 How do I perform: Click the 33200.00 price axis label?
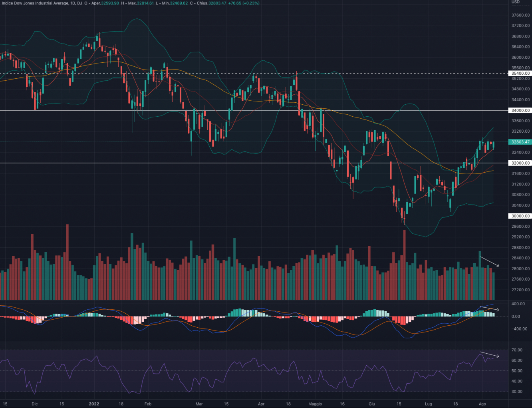pyautogui.click(x=520, y=131)
